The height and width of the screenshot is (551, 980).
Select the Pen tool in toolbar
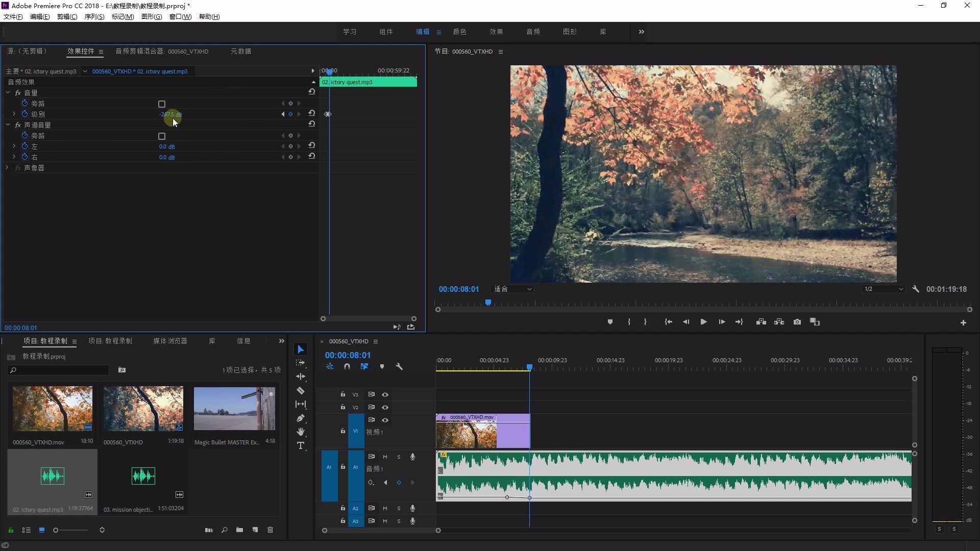tap(301, 418)
